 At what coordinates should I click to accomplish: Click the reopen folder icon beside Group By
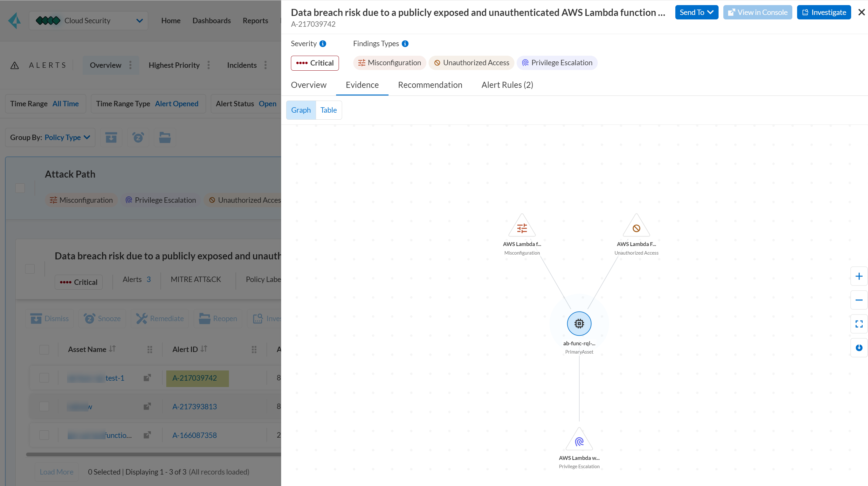click(165, 137)
